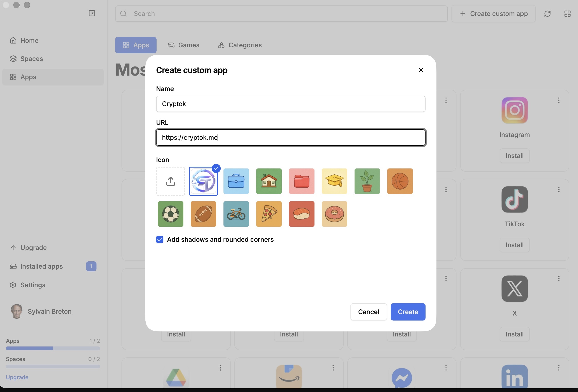Screen dimensions: 578x392
Task: Open Instagram card three-dot menu
Action: click(x=559, y=100)
